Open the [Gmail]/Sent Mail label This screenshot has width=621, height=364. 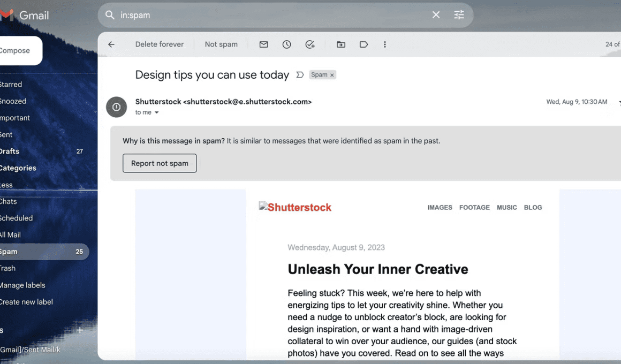point(30,350)
